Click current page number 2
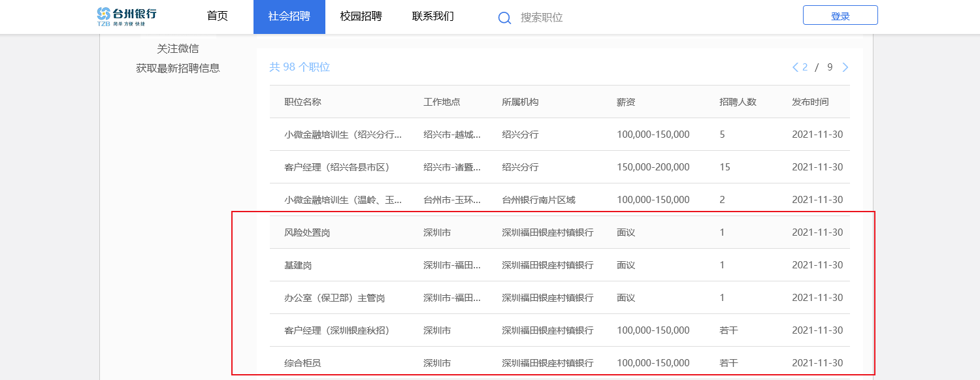Image resolution: width=980 pixels, height=380 pixels. pos(806,67)
